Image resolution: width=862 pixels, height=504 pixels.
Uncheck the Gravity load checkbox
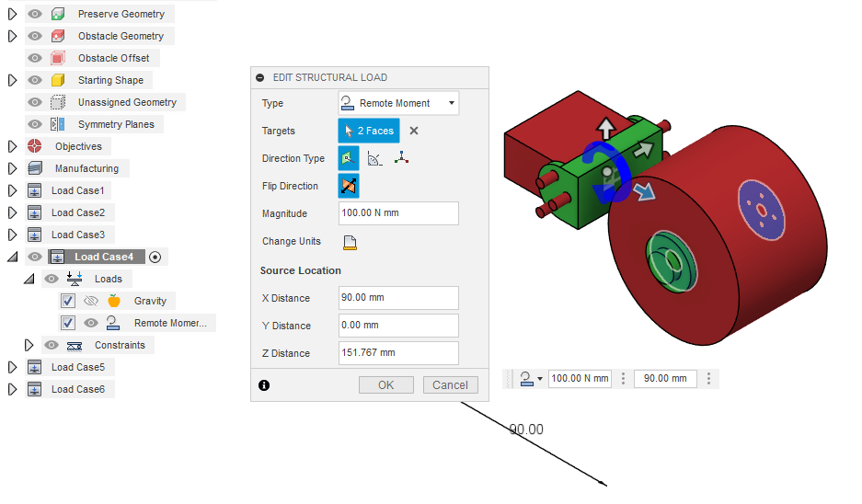coord(68,301)
